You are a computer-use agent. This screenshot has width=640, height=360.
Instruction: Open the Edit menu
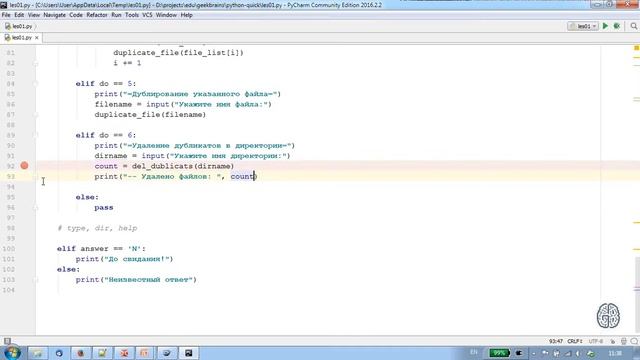19,15
